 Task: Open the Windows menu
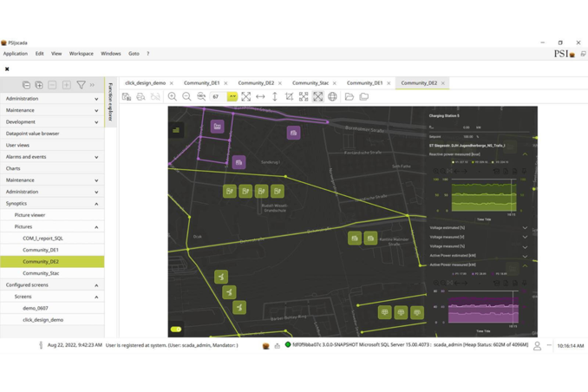coord(111,54)
